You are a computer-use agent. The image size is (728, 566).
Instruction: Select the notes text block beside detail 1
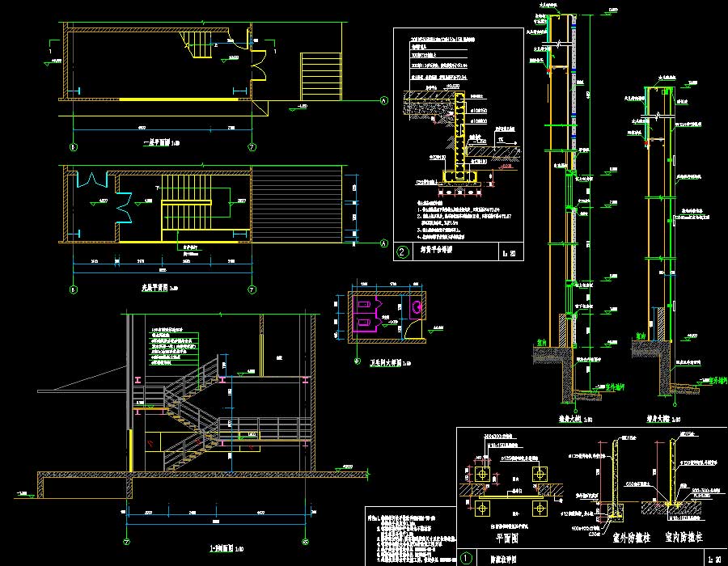[412, 539]
